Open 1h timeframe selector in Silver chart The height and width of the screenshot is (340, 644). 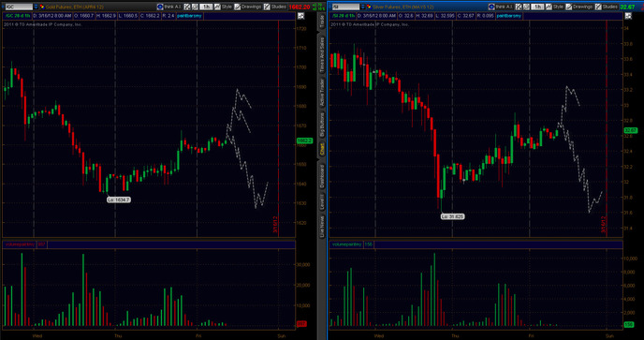point(537,7)
